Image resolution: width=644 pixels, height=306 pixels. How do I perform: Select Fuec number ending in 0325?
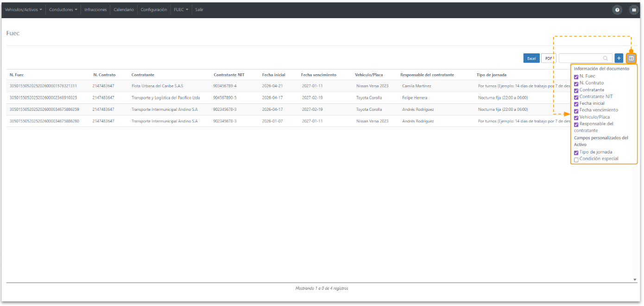43,98
